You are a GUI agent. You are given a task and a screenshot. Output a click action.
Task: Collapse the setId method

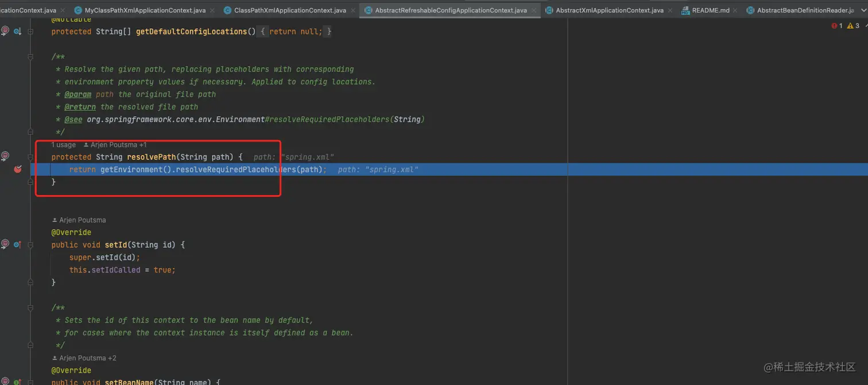[x=30, y=244]
